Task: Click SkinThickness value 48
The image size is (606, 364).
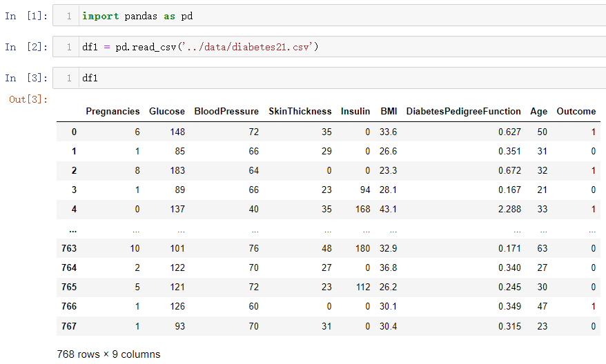Action: [x=326, y=248]
